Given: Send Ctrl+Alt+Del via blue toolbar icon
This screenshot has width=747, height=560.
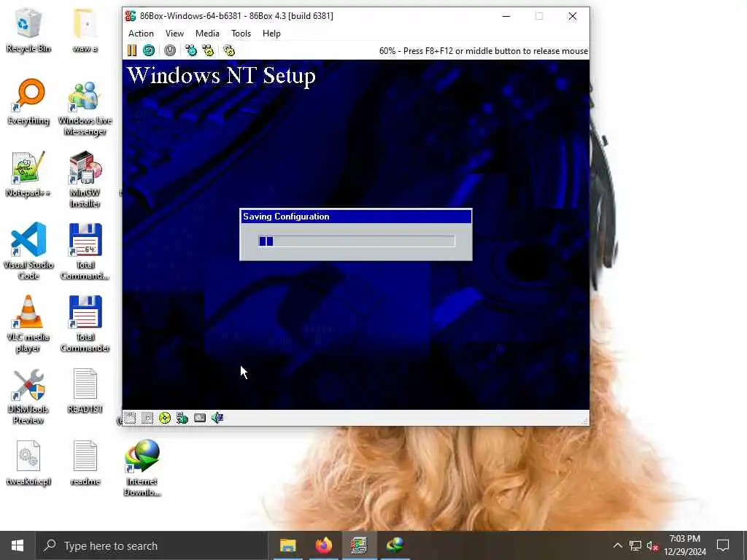Looking at the screenshot, I should coord(191,50).
